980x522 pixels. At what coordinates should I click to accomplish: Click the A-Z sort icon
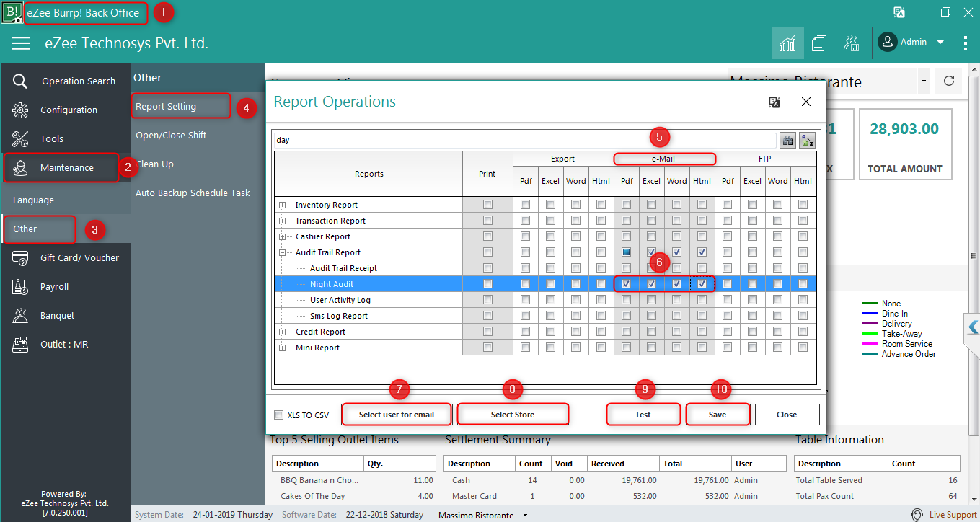coord(807,141)
